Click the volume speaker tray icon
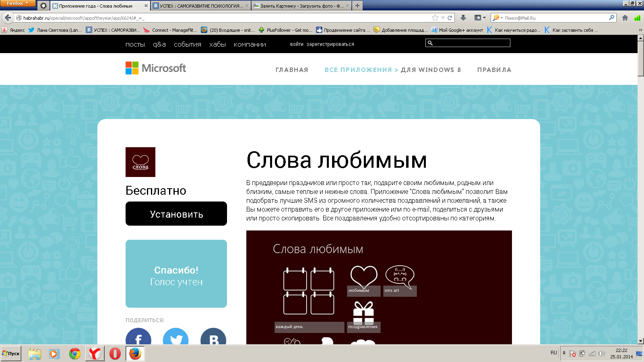644x362 pixels. pyautogui.click(x=602, y=354)
